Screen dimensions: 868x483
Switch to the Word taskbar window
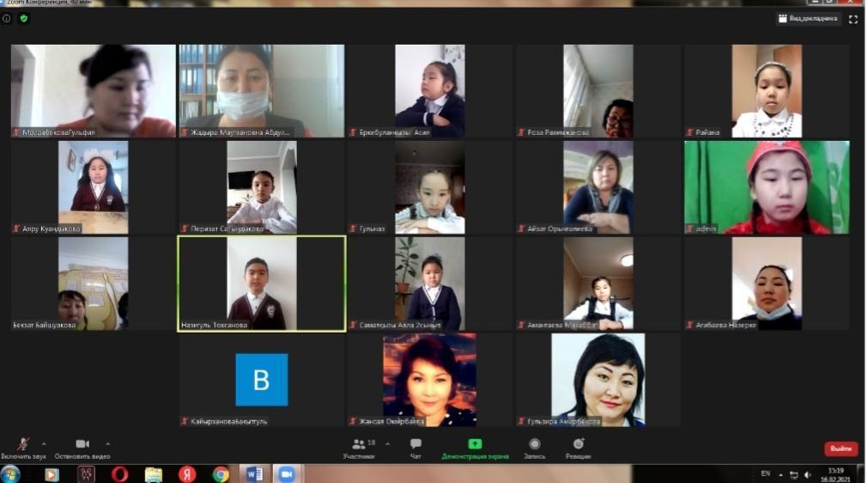(255, 474)
